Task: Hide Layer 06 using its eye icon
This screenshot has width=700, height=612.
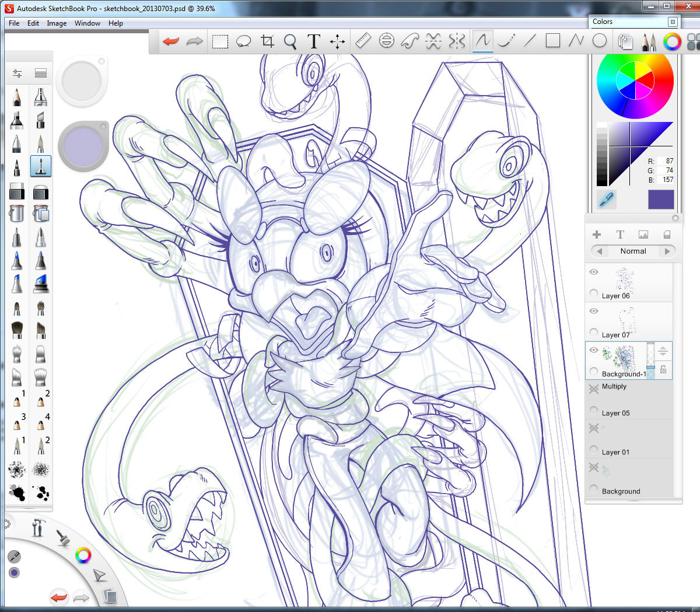Action: click(x=594, y=272)
